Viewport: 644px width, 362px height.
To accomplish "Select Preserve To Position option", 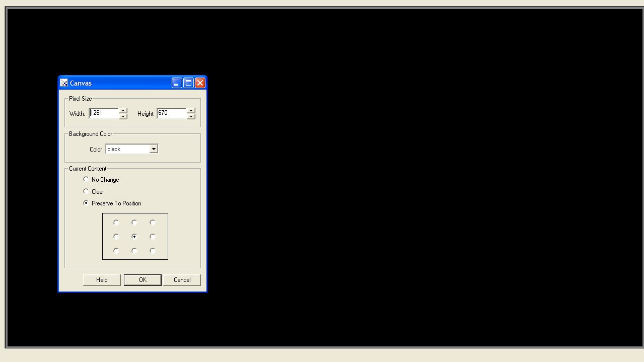I will [86, 203].
